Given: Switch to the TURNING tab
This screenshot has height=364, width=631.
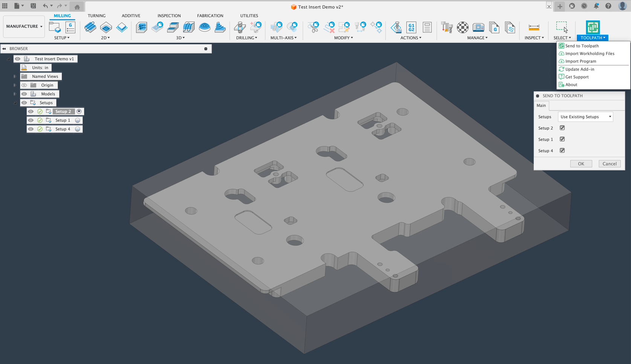Looking at the screenshot, I should (x=96, y=16).
